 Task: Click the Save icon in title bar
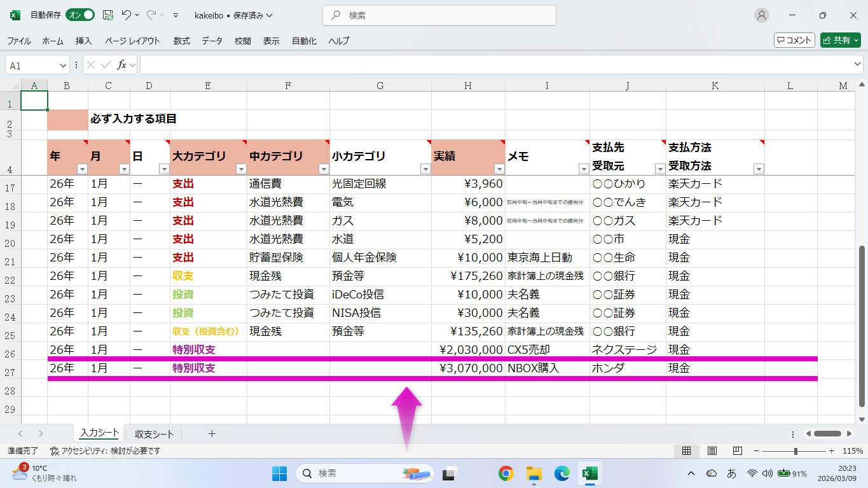[108, 15]
